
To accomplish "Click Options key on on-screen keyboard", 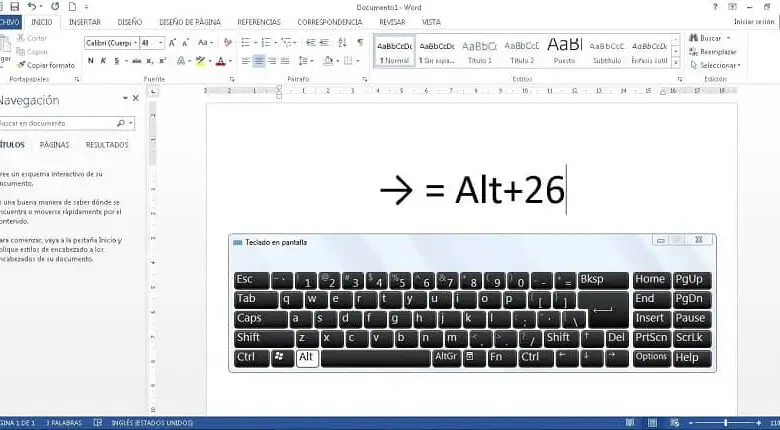I will click(651, 358).
